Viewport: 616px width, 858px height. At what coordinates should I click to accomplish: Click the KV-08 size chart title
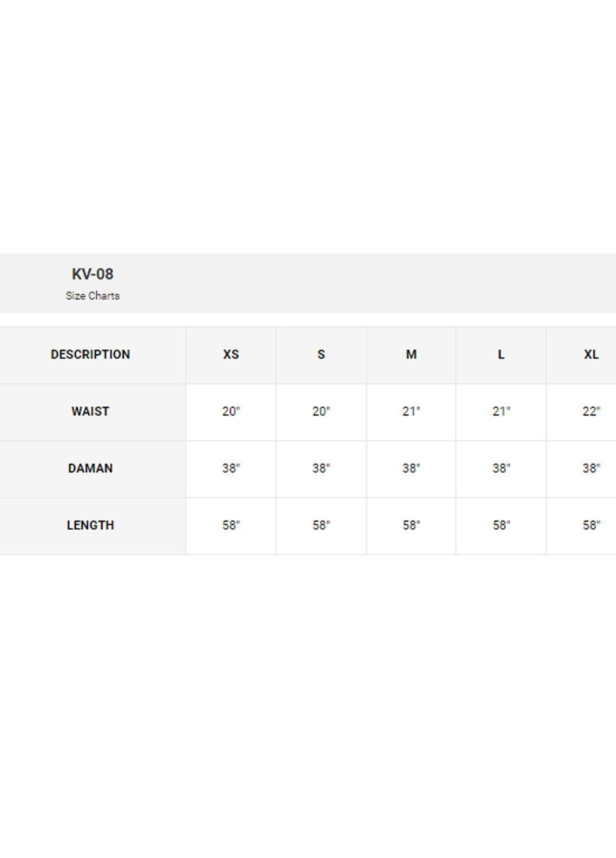click(x=93, y=274)
